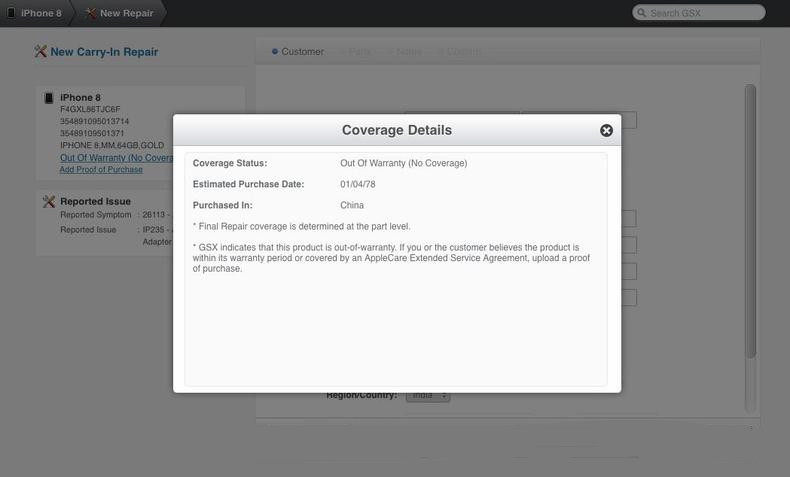Click the Search GSX field

(x=698, y=13)
